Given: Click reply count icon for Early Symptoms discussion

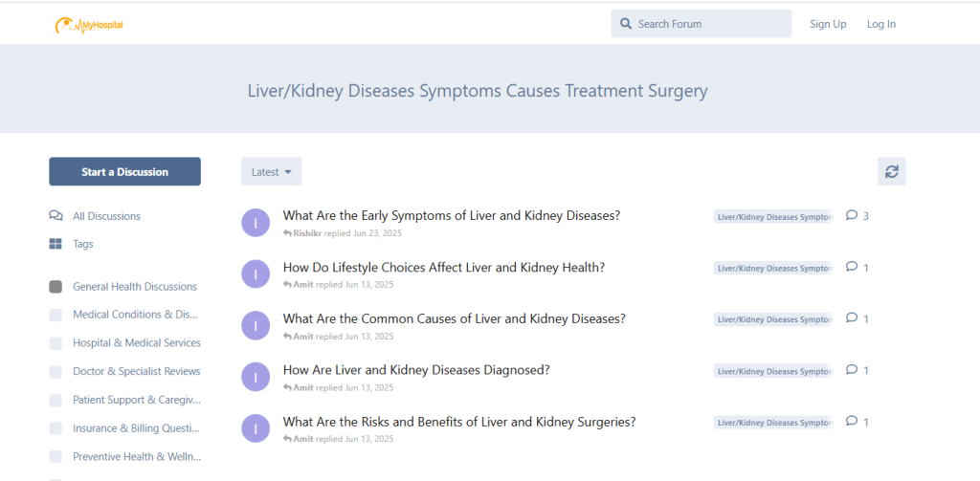Looking at the screenshot, I should point(852,216).
